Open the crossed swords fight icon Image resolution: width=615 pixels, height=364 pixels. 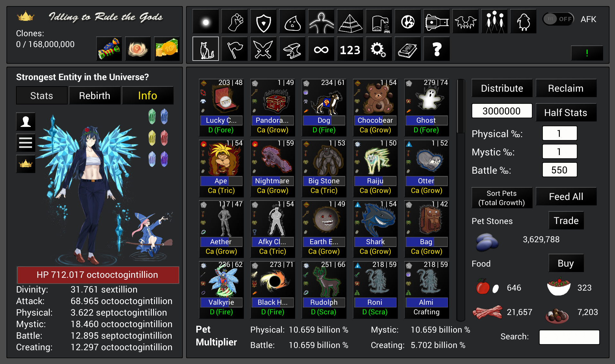263,49
